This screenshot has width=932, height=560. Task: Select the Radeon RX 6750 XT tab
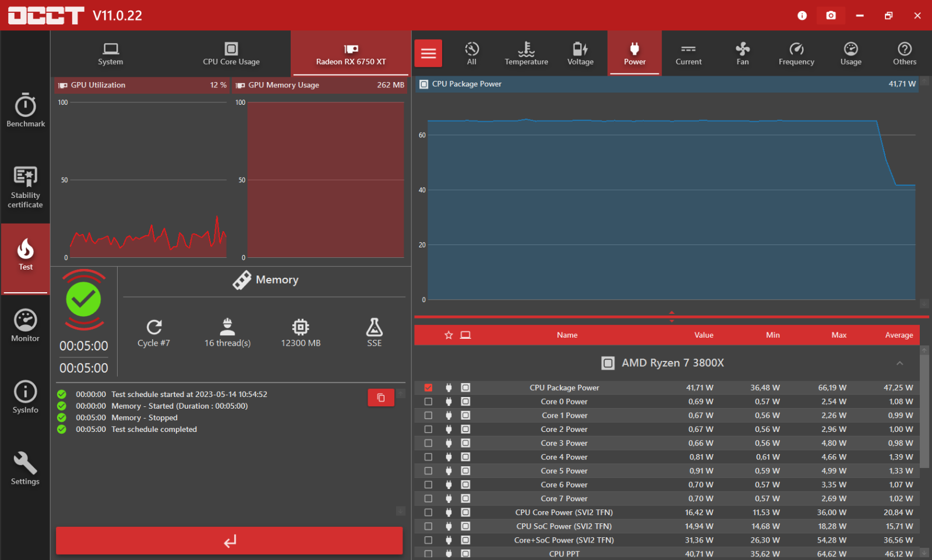[351, 54]
